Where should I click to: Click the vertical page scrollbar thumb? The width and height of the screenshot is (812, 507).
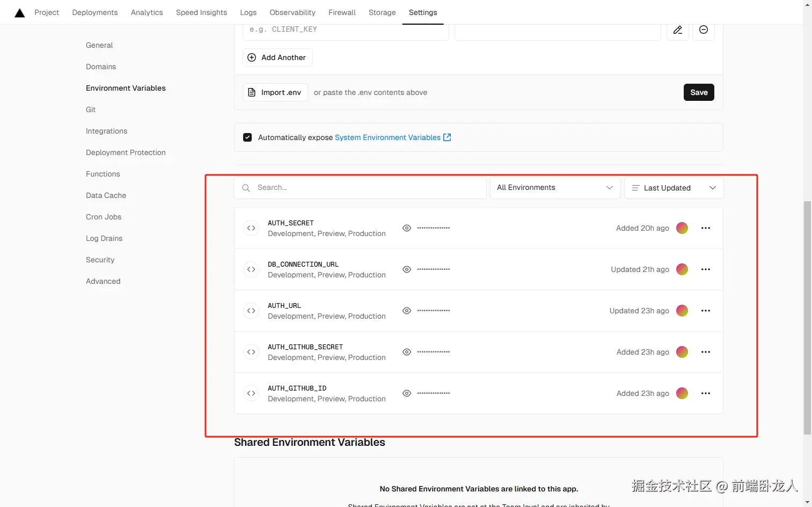pyautogui.click(x=807, y=317)
